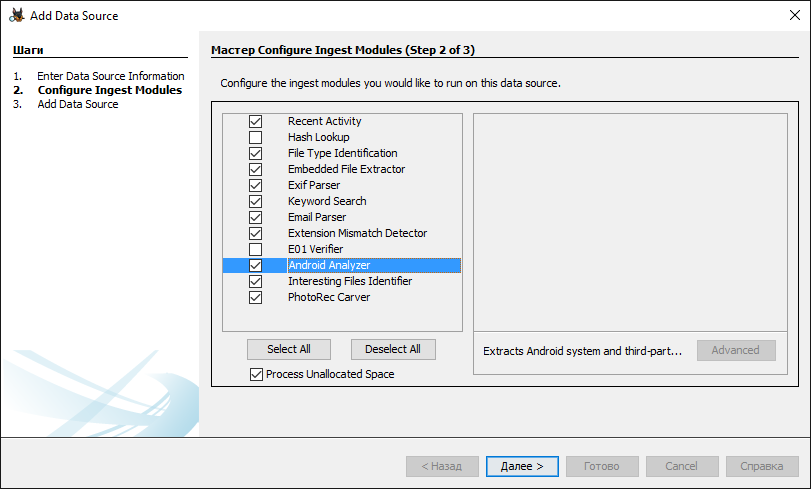The image size is (811, 489).
Task: Toggle the Keyword Search checkbox
Action: [x=256, y=202]
